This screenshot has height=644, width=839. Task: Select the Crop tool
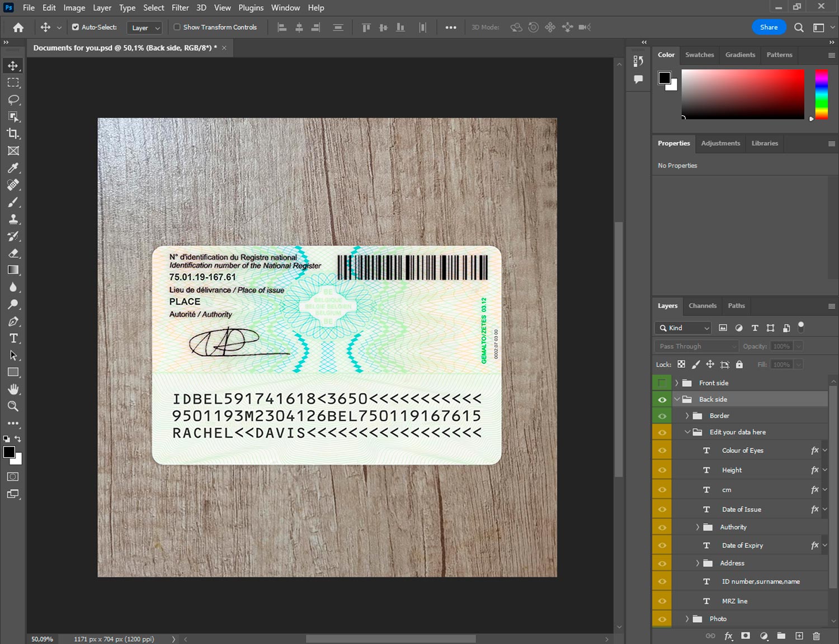[x=13, y=134]
